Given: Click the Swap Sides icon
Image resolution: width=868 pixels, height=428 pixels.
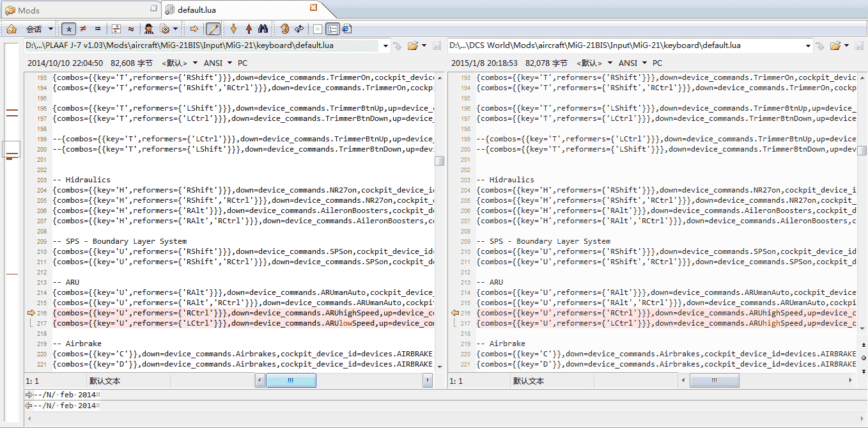Looking at the screenshot, I should click(x=284, y=29).
